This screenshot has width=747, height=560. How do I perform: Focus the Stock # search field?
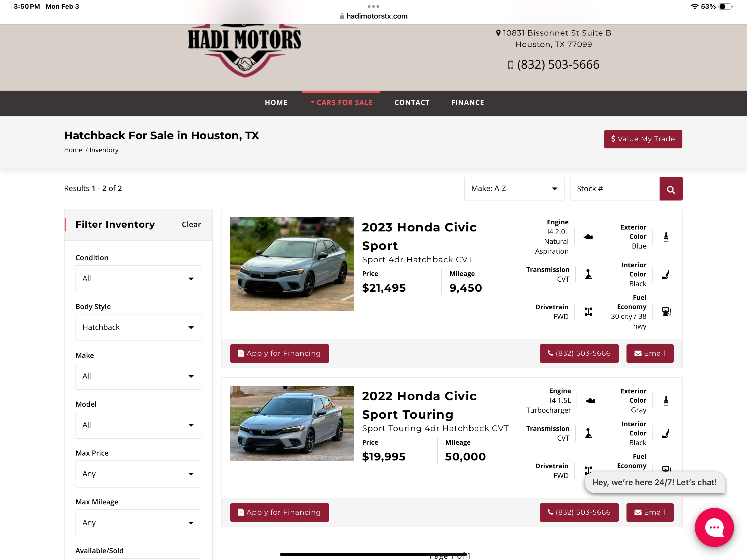(x=615, y=189)
